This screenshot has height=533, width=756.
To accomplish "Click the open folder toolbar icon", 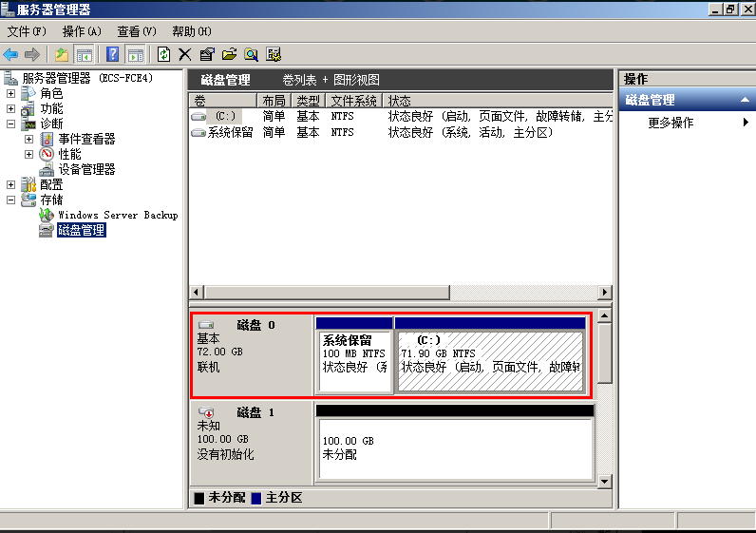I will [229, 55].
